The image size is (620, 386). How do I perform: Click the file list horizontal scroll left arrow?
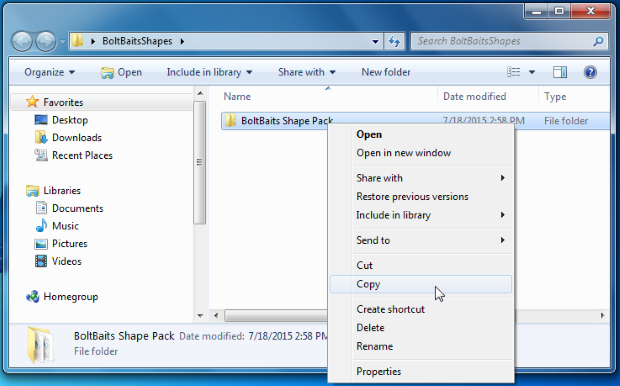click(x=216, y=316)
